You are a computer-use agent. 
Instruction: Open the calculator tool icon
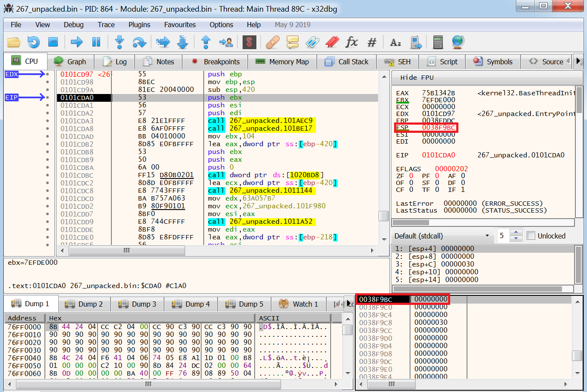(x=438, y=42)
